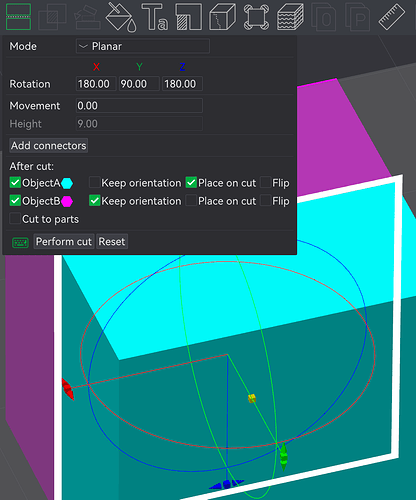Click the Z rotation field
The width and height of the screenshot is (416, 500).
click(x=182, y=84)
